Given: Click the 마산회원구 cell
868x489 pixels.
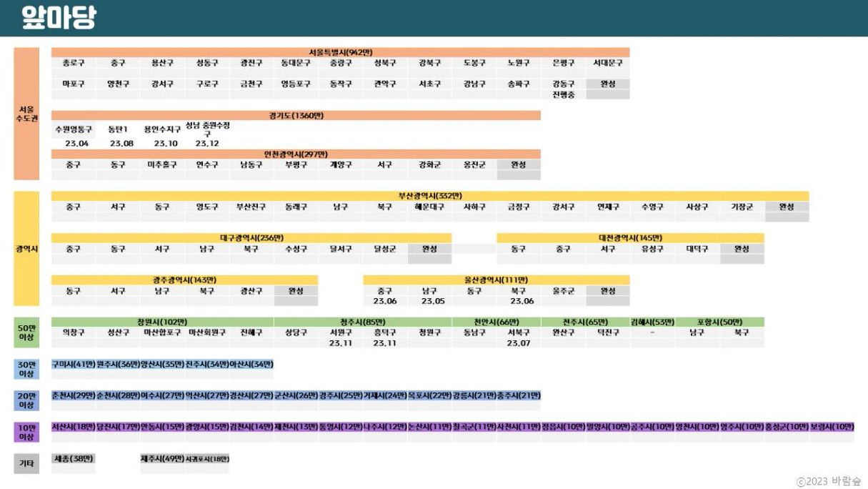Looking at the screenshot, I should point(207,332).
